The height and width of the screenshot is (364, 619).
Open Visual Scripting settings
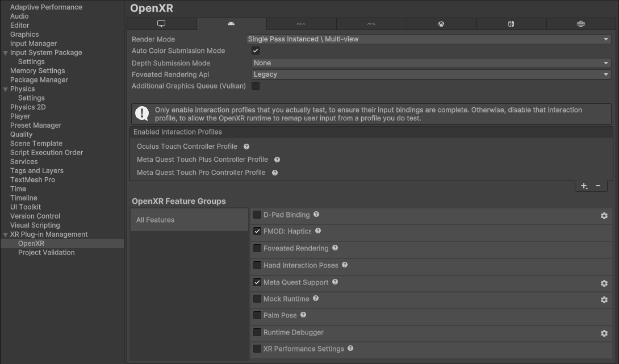tap(35, 225)
